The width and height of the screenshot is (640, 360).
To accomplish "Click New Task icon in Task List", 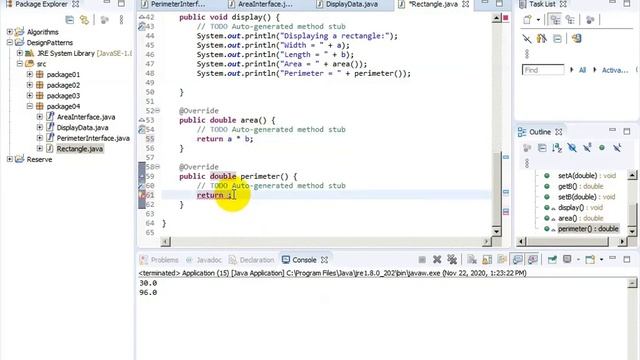I will [x=527, y=20].
